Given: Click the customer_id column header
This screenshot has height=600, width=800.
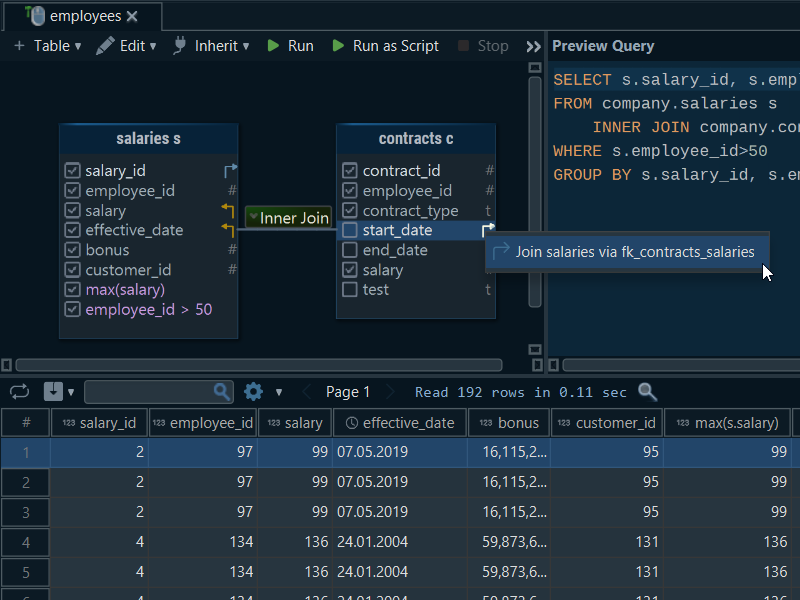Looking at the screenshot, I should click(x=607, y=423).
